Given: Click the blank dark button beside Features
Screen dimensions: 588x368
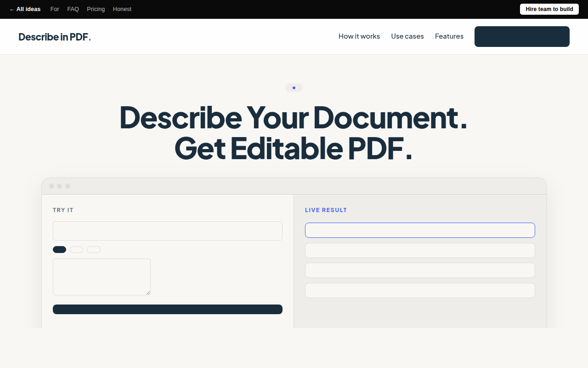Looking at the screenshot, I should click(x=522, y=36).
